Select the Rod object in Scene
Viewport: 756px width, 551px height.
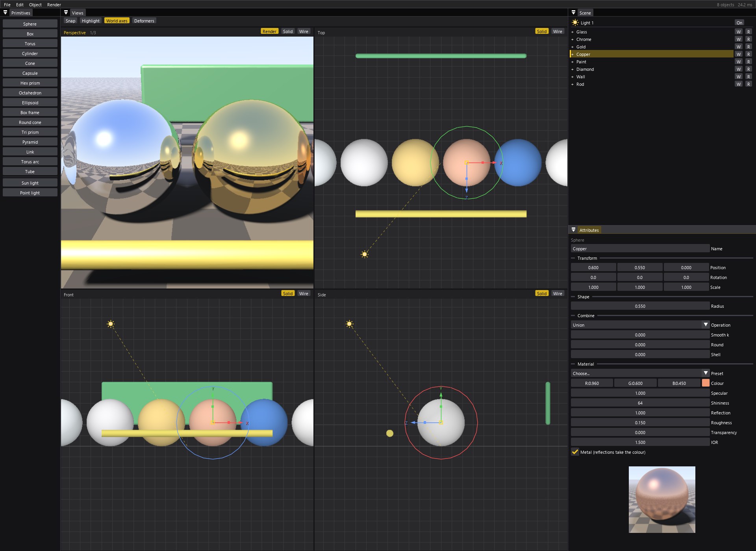652,84
